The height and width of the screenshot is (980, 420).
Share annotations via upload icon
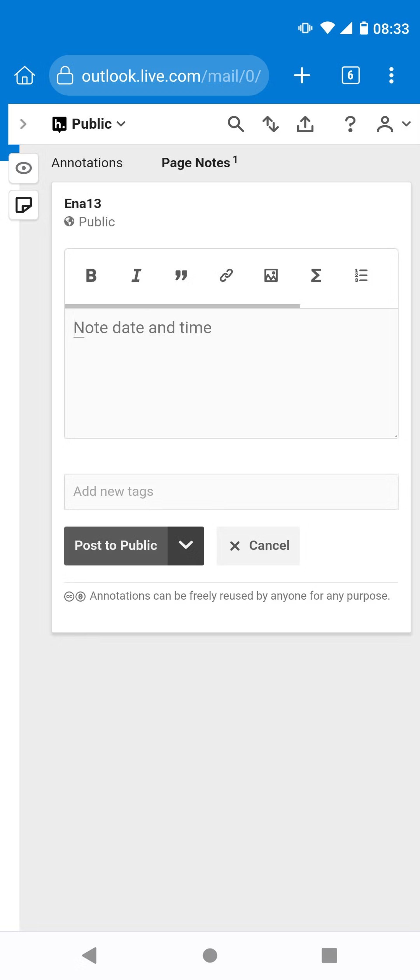[x=305, y=124]
